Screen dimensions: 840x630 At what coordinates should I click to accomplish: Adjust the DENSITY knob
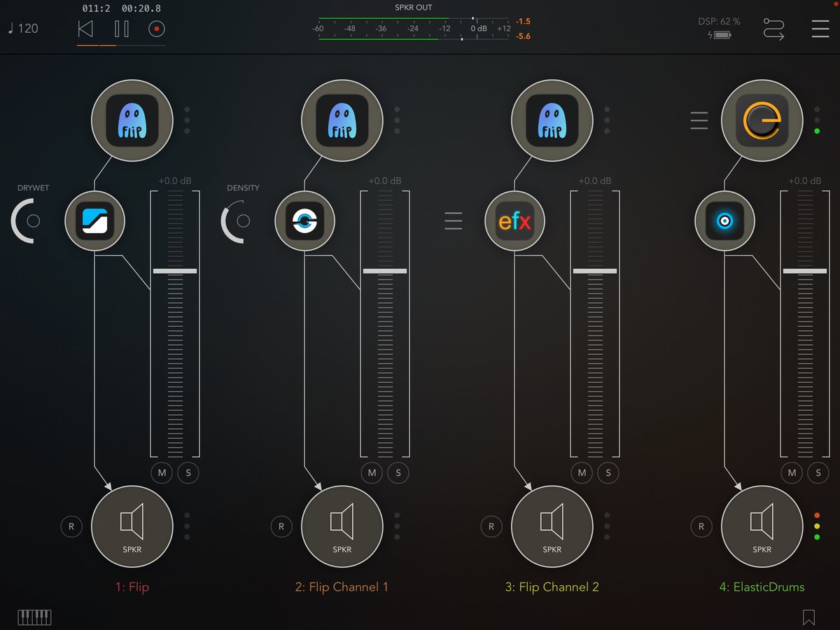point(241,221)
